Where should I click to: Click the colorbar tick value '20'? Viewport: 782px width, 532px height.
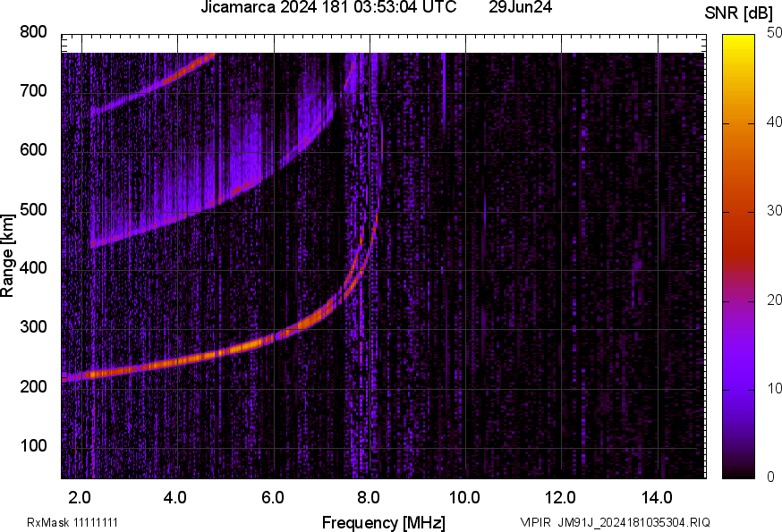[x=774, y=300]
